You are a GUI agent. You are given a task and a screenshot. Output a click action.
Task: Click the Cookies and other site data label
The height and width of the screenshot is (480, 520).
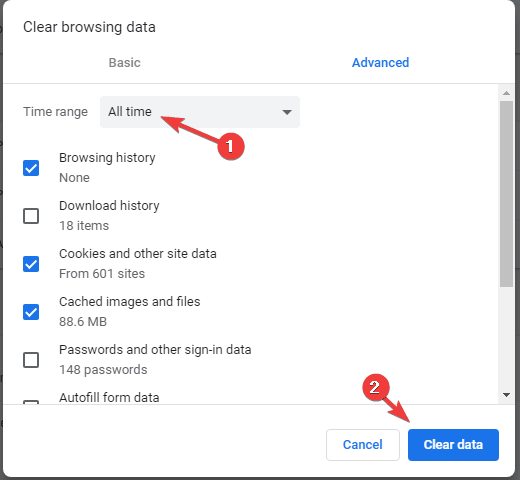tap(138, 254)
